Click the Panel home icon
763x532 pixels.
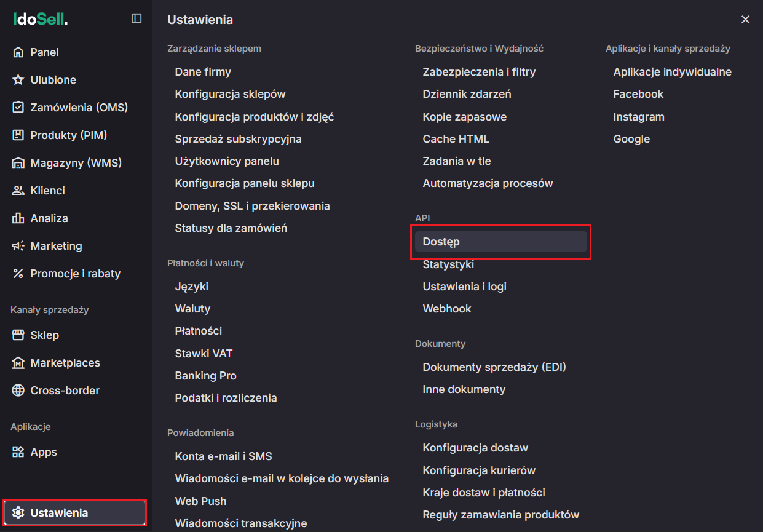tap(18, 52)
